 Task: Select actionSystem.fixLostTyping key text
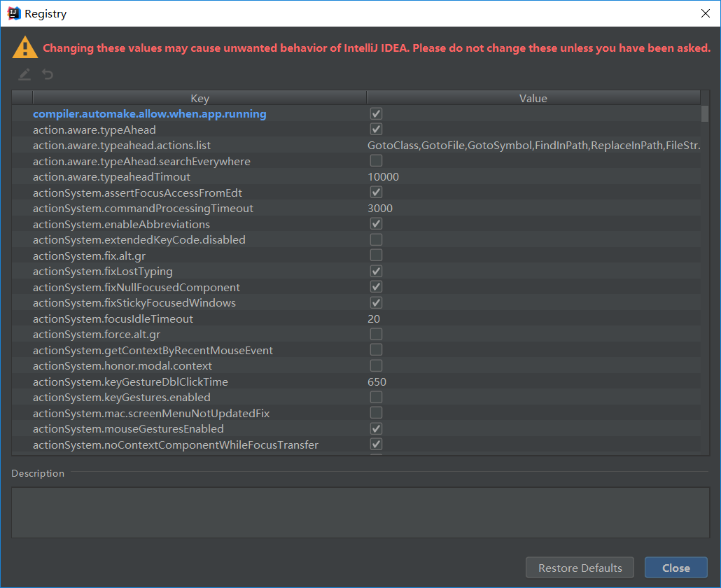(103, 272)
